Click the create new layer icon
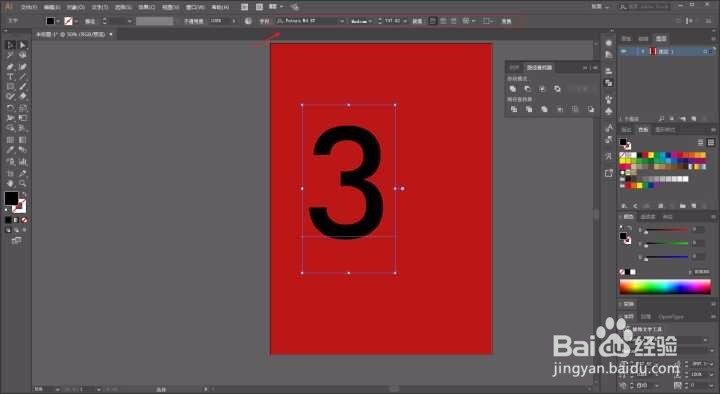Screen dimensions: 720x394 [693, 118]
